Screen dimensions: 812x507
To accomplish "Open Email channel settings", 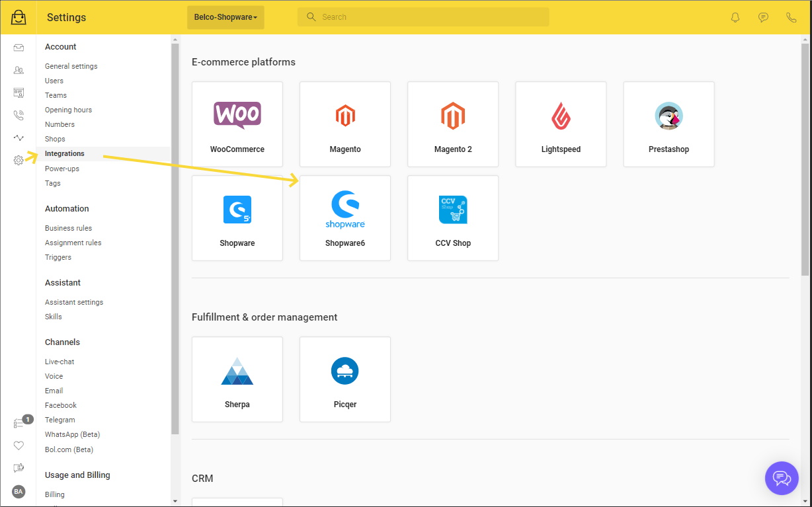I will tap(54, 391).
